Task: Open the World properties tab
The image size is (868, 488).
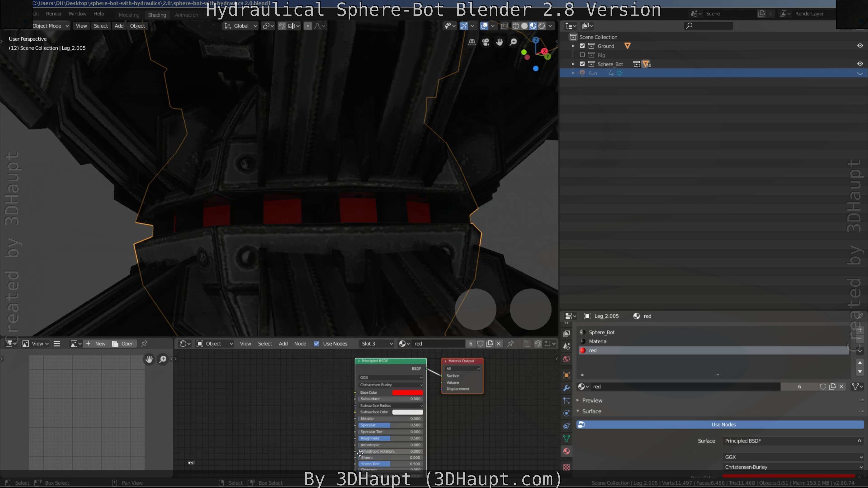Action: [x=566, y=359]
